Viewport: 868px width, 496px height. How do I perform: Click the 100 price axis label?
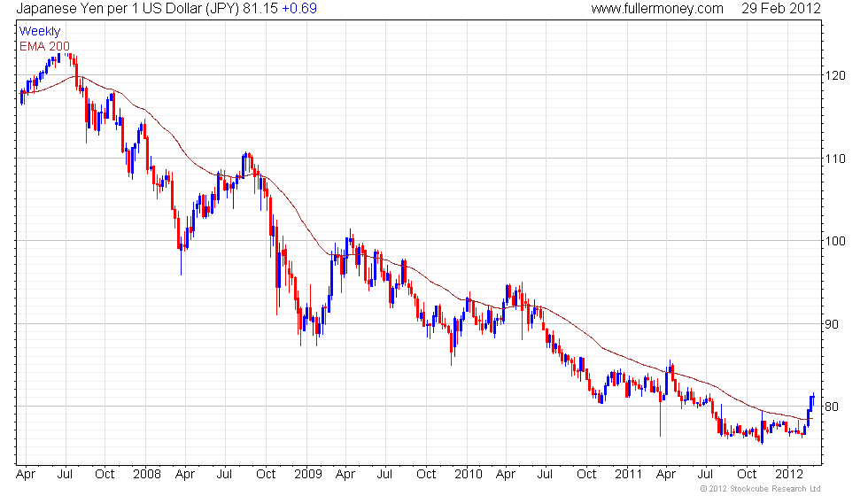tap(834, 241)
